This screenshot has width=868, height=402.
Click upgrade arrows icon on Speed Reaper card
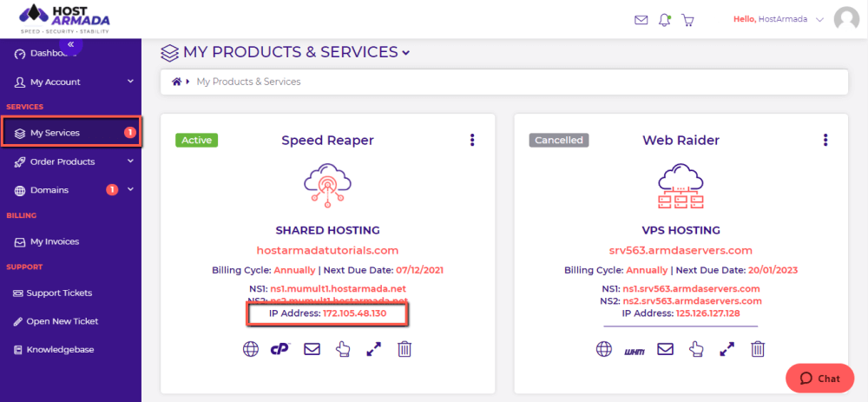(373, 349)
